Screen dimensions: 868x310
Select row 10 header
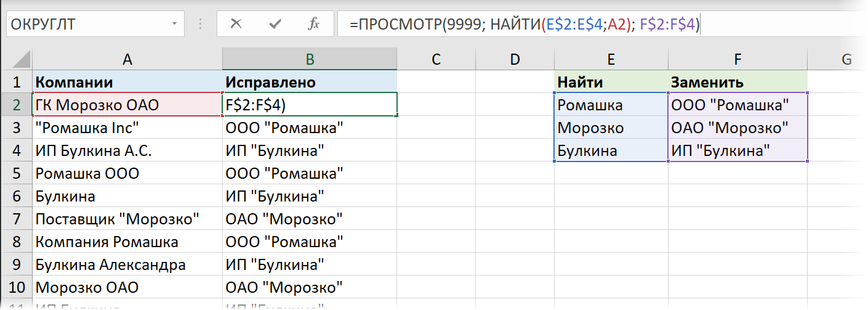tap(16, 287)
